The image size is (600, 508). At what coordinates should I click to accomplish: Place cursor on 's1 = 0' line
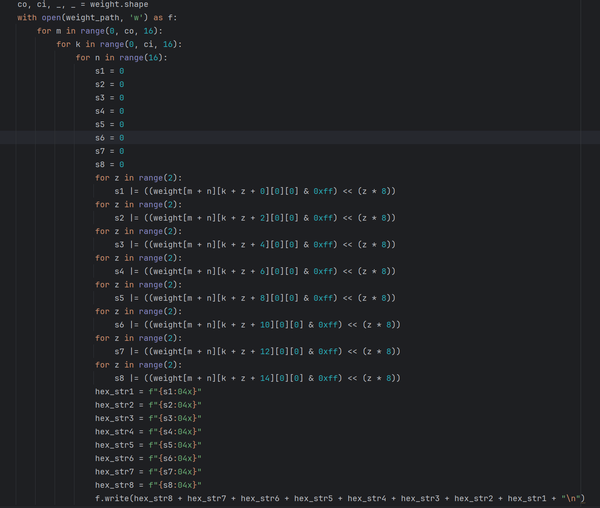pos(109,71)
